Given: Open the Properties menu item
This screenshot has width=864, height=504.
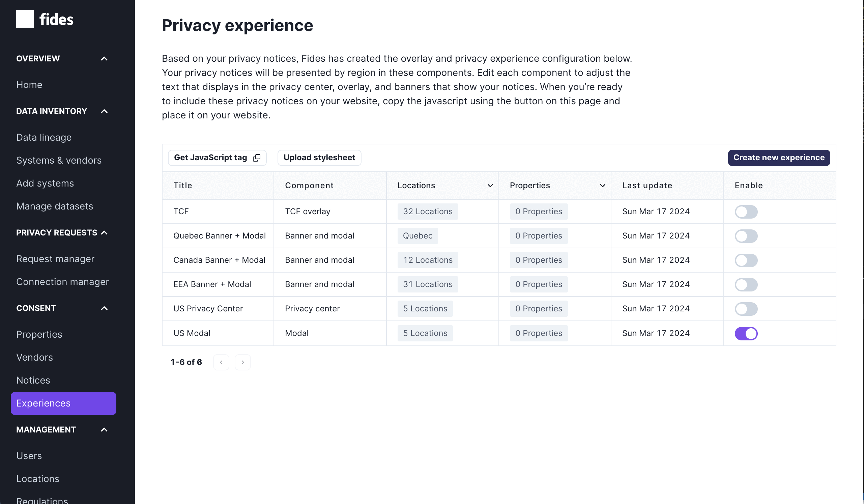Looking at the screenshot, I should 39,334.
